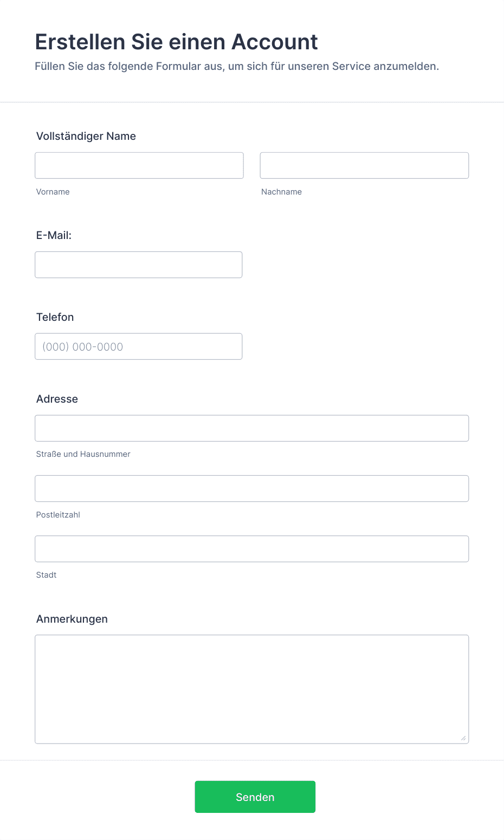Click the "Straße und Hausnummer" sublabel
The image size is (504, 840).
83,454
